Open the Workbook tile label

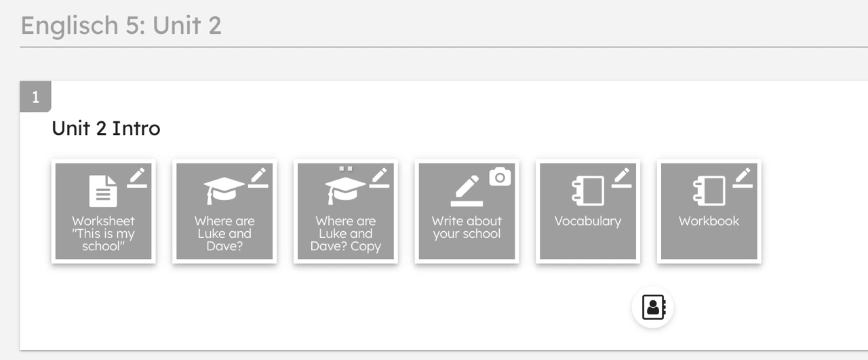click(x=709, y=221)
